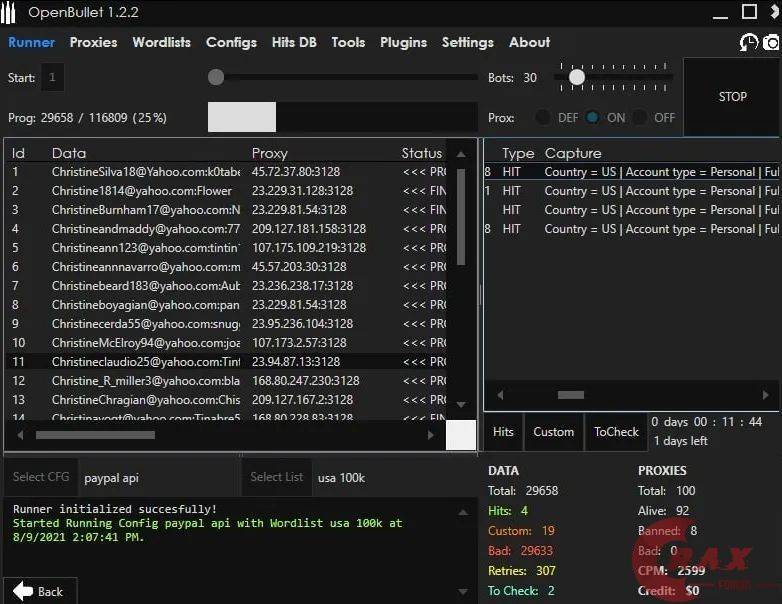
Task: Click the 'paypal api' config name
Action: tap(111, 478)
